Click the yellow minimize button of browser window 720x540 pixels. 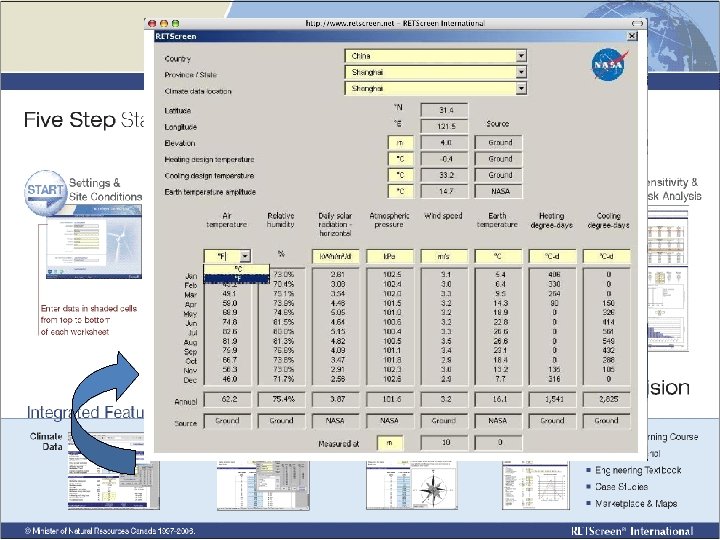[164, 23]
